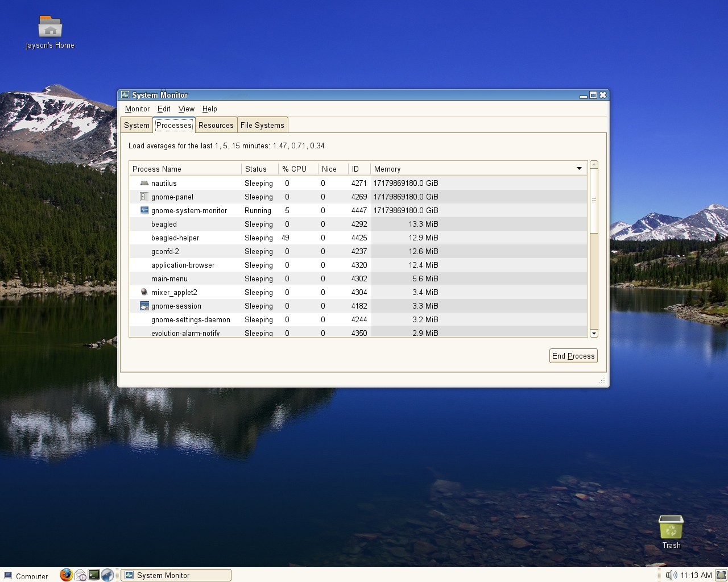Click the End Process button
Image resolution: width=728 pixels, height=582 pixels.
pos(573,356)
